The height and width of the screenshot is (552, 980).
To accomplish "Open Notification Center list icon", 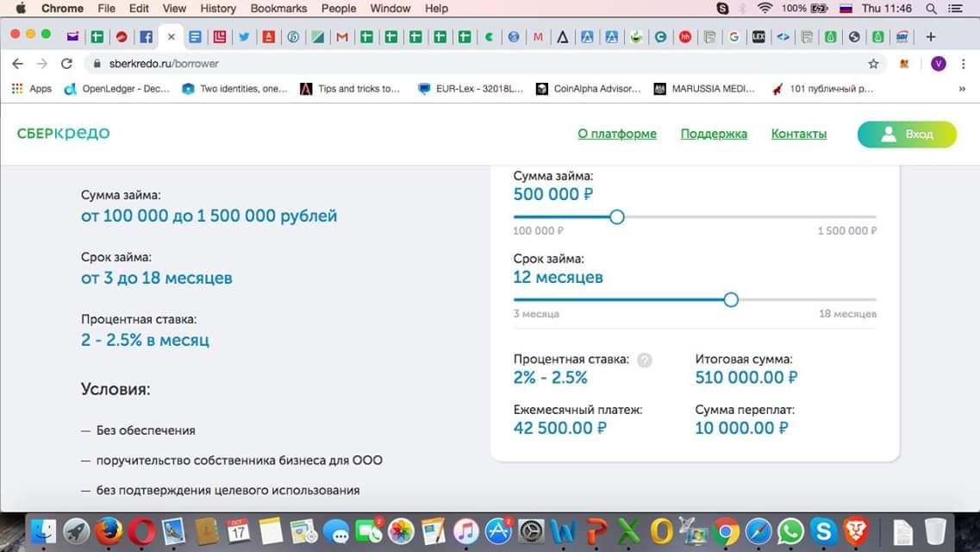I will (x=956, y=8).
